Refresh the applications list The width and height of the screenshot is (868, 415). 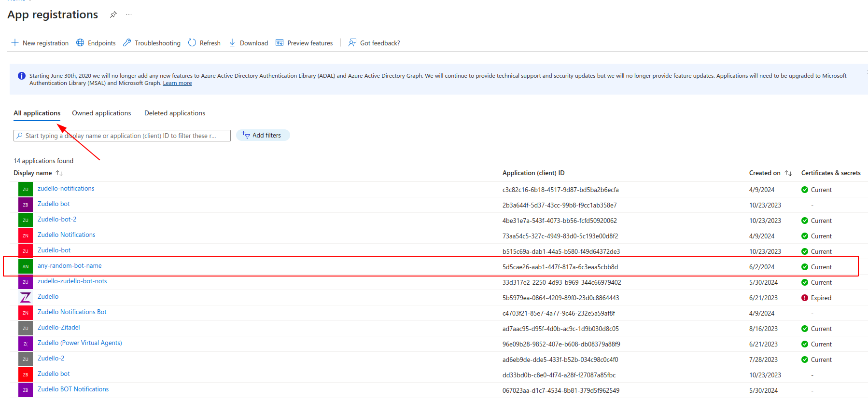coord(204,43)
